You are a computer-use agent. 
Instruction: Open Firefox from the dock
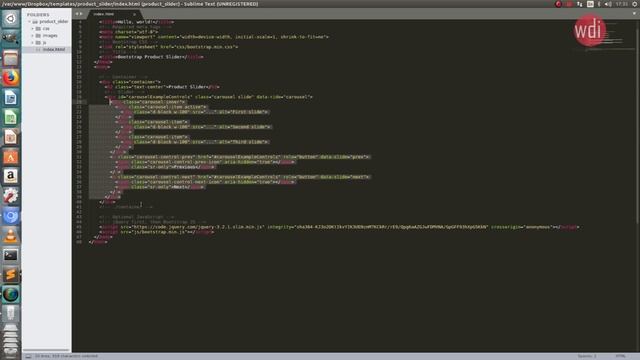[x=11, y=78]
